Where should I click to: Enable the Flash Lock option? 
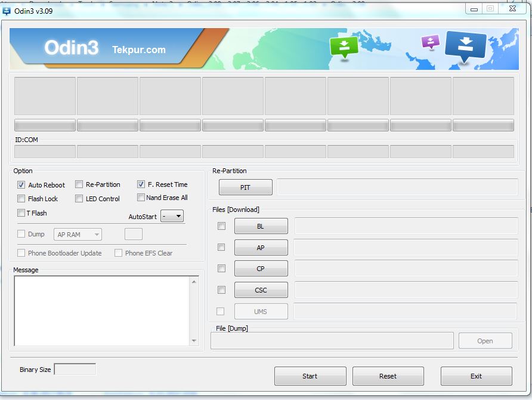(21, 199)
